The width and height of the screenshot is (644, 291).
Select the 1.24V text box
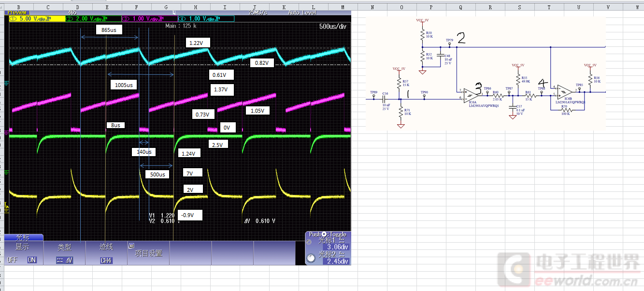[x=188, y=154]
